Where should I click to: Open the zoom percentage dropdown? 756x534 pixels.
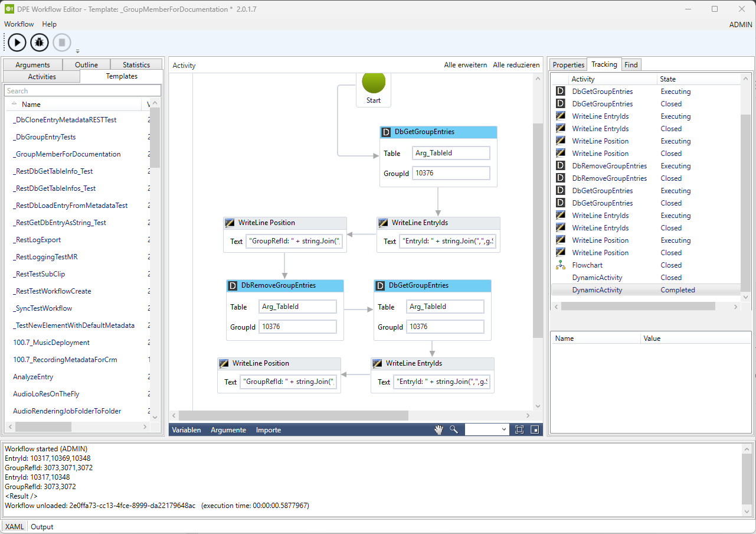(x=504, y=429)
